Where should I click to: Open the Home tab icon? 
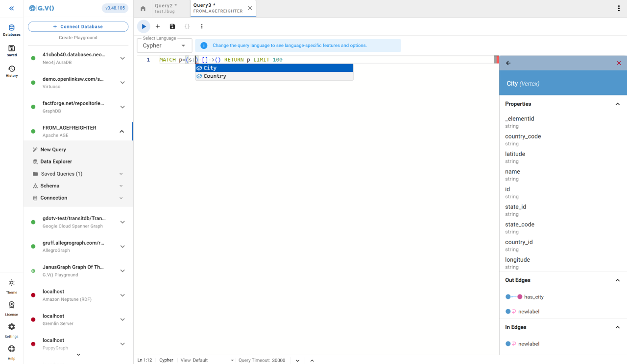[143, 8]
